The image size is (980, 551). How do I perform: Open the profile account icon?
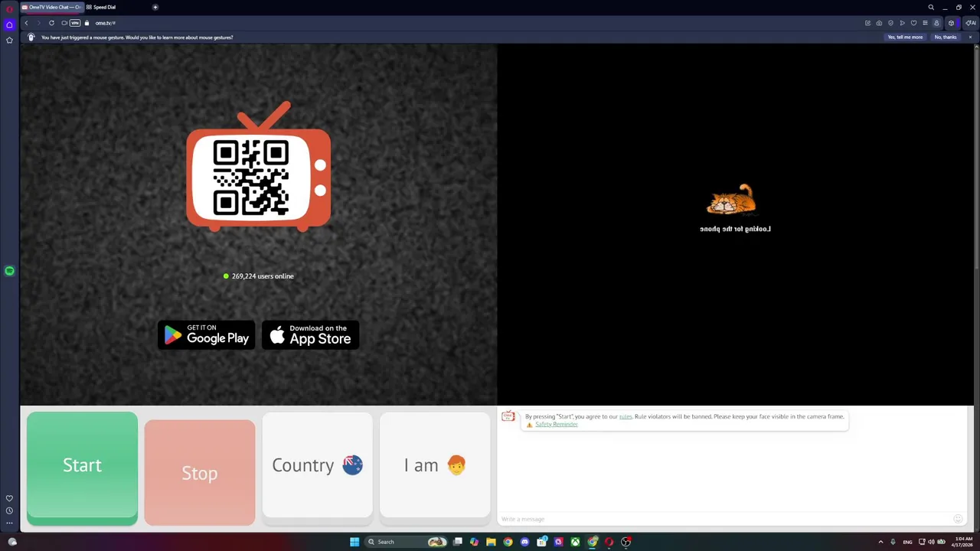coord(936,23)
